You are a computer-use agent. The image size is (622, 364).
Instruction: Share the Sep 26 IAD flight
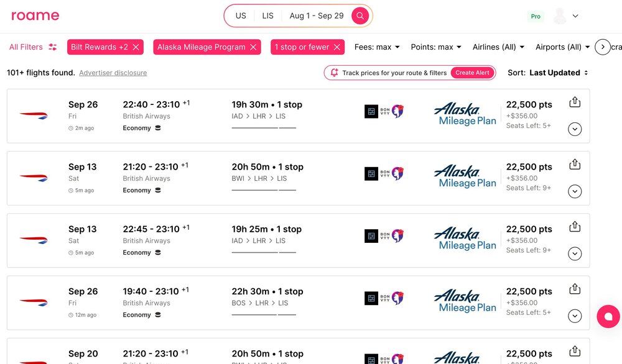tap(575, 102)
